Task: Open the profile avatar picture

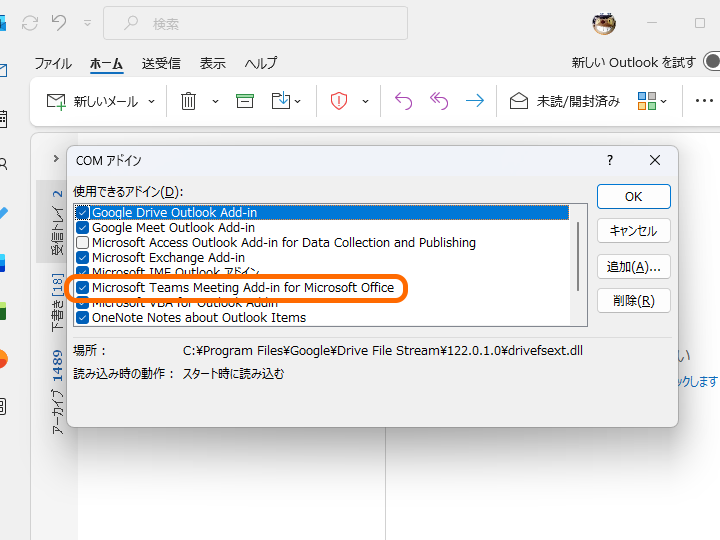Action: click(x=604, y=23)
